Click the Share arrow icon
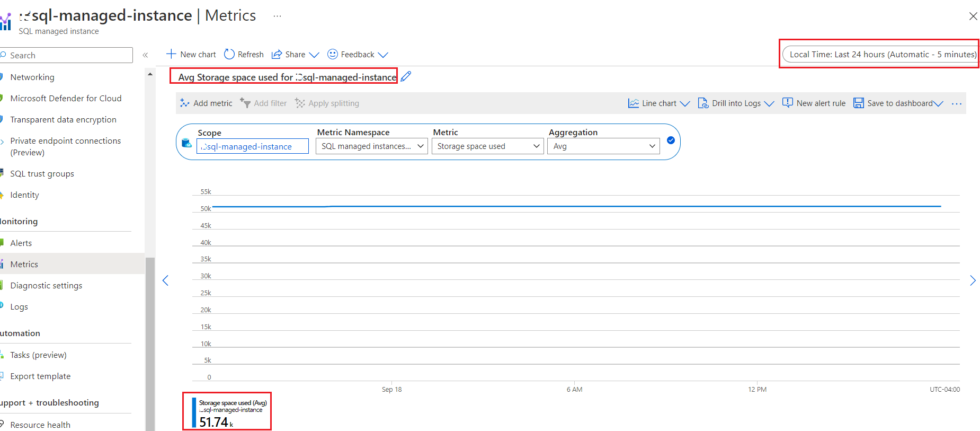Image resolution: width=980 pixels, height=431 pixels. pos(277,55)
